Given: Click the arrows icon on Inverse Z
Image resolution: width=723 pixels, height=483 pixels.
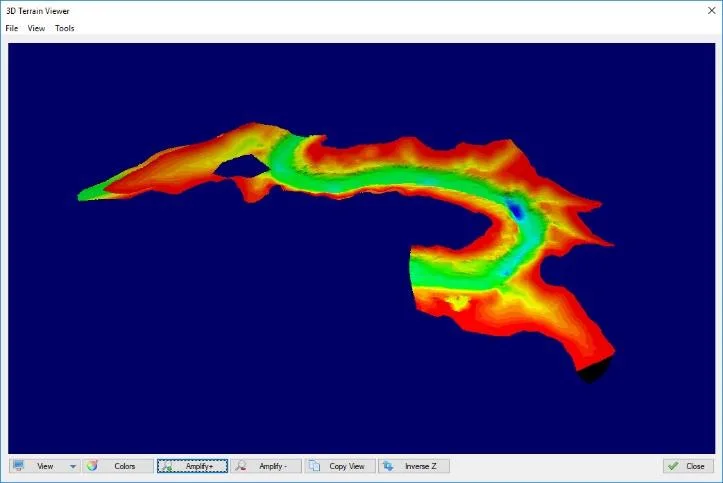Looking at the screenshot, I should click(x=388, y=466).
